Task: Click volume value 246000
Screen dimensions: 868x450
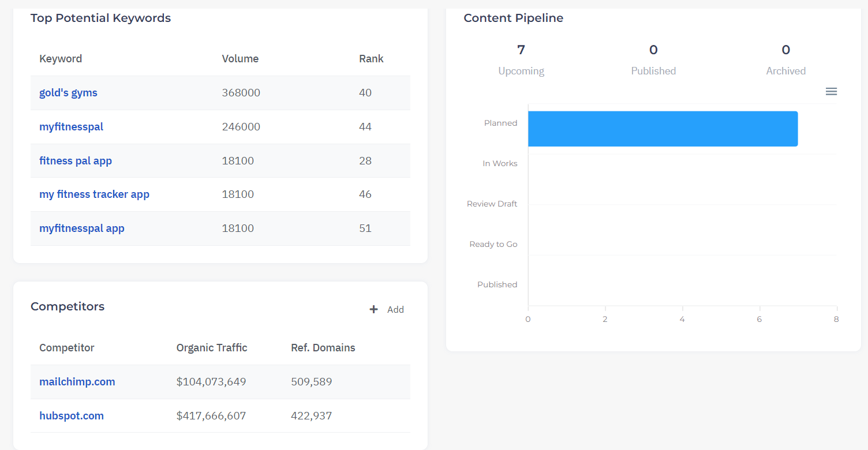Action: click(241, 127)
